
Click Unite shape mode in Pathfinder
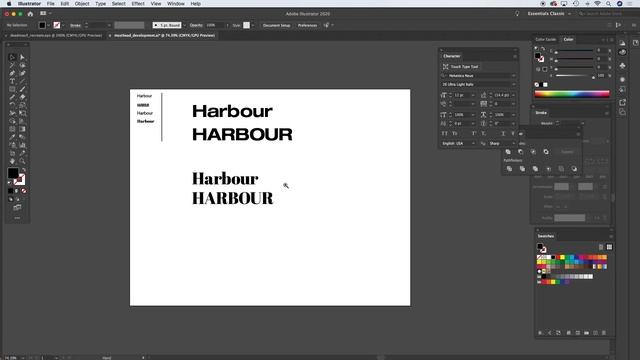pos(508,152)
